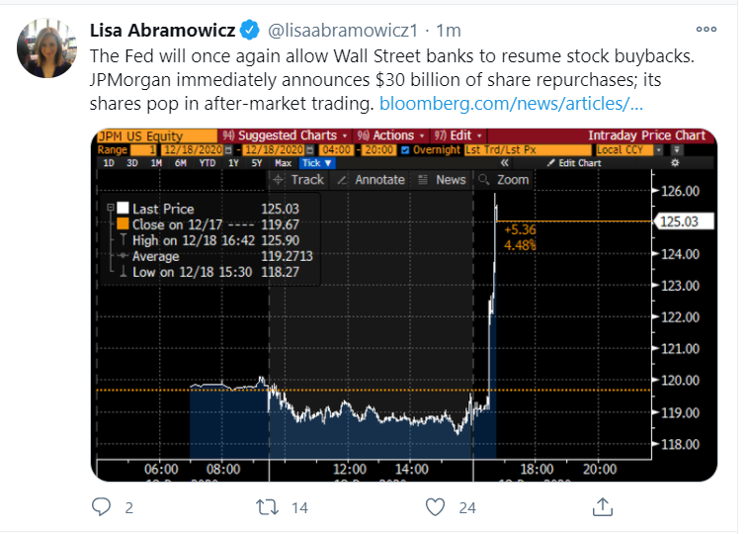Click the Zoom magnifier tool
Screen dimensions: 748x534
[x=503, y=180]
